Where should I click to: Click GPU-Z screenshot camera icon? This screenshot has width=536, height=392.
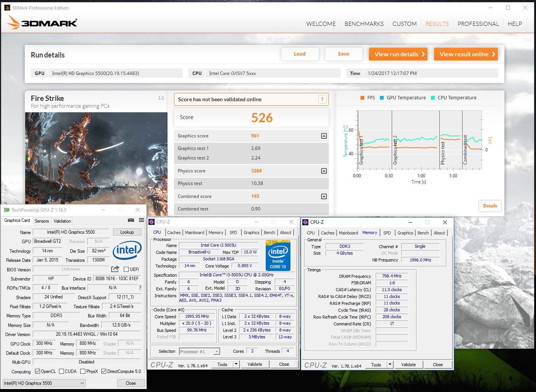point(131,220)
